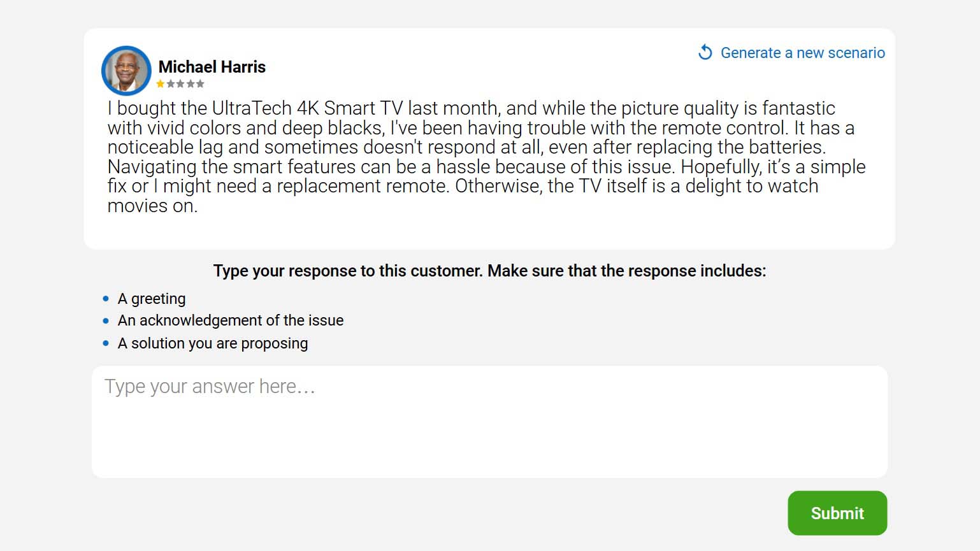
Task: Click Michael Harris's profile photo
Action: click(x=126, y=70)
